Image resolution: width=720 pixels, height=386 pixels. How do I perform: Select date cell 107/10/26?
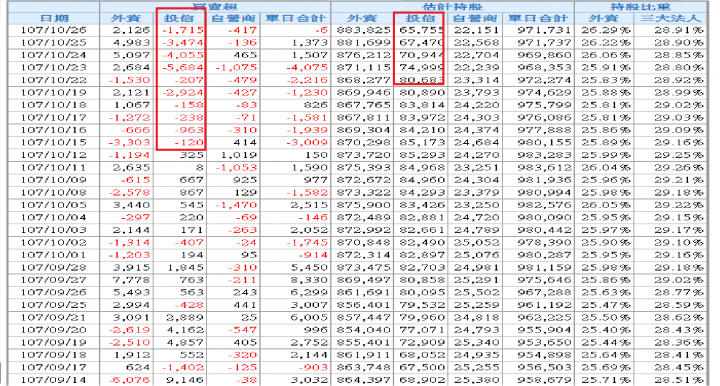(x=53, y=30)
